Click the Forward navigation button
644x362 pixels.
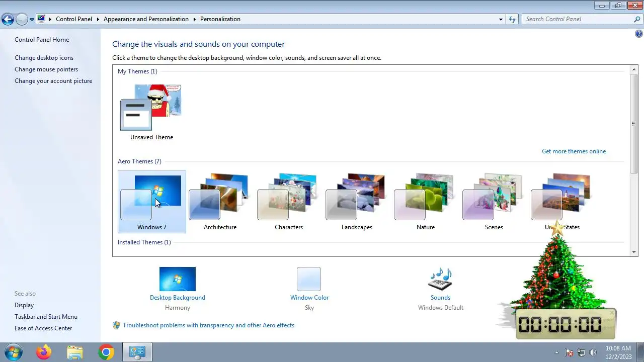tap(22, 19)
